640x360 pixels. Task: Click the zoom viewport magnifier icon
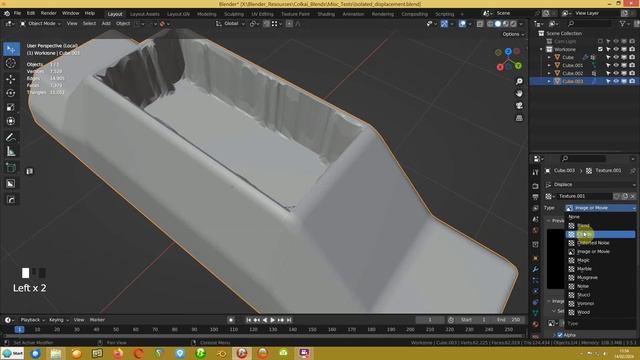point(519,82)
